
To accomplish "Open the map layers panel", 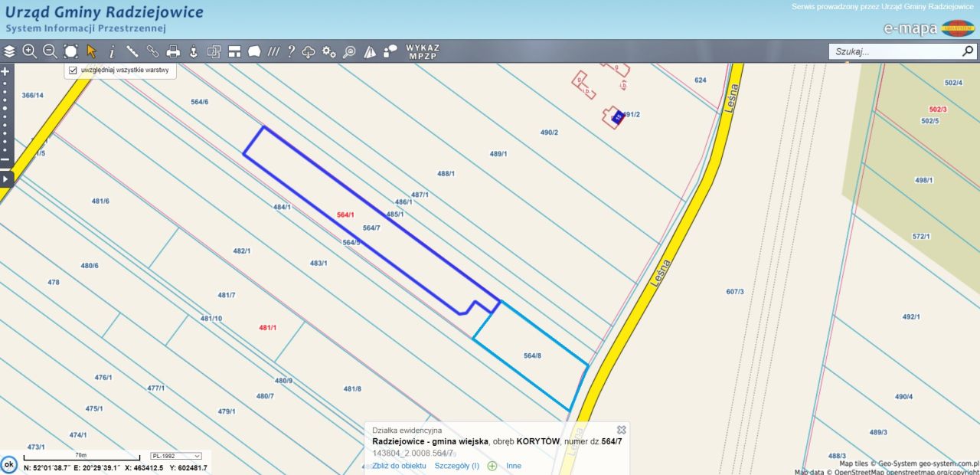I will 9,51.
